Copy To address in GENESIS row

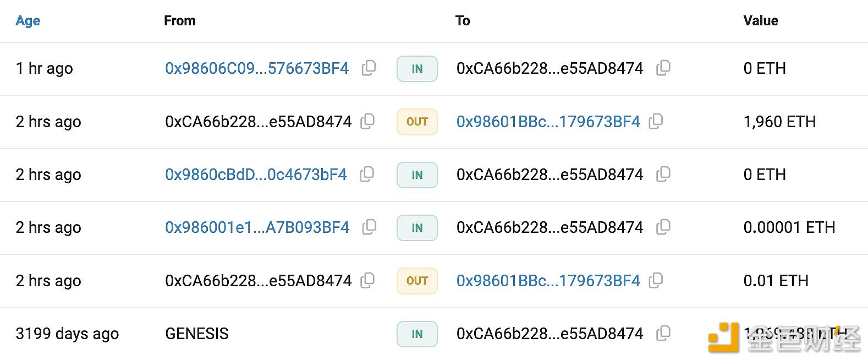[x=663, y=334]
